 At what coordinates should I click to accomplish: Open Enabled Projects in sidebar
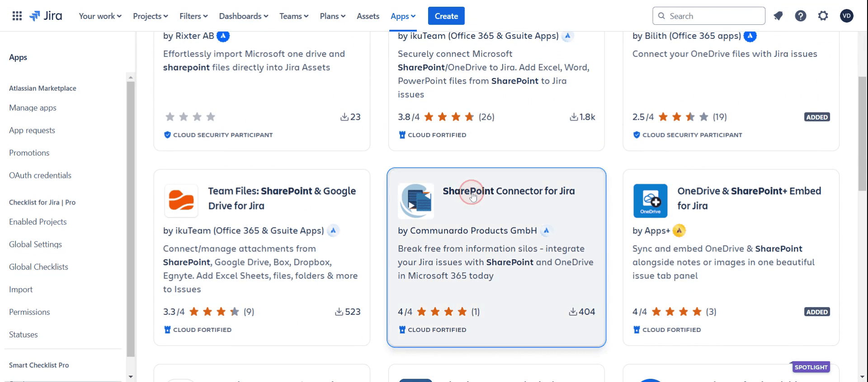point(38,222)
